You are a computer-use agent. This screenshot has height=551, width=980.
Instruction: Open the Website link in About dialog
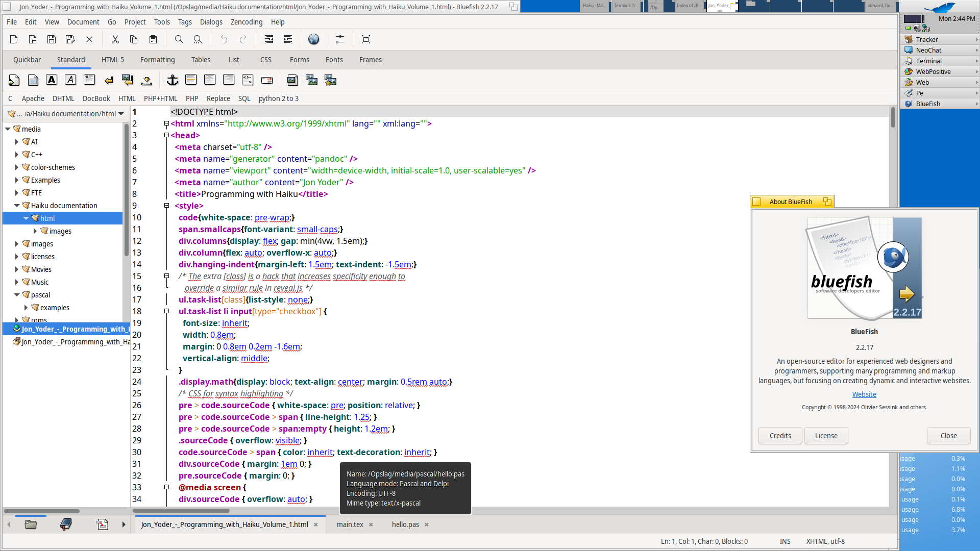864,394
